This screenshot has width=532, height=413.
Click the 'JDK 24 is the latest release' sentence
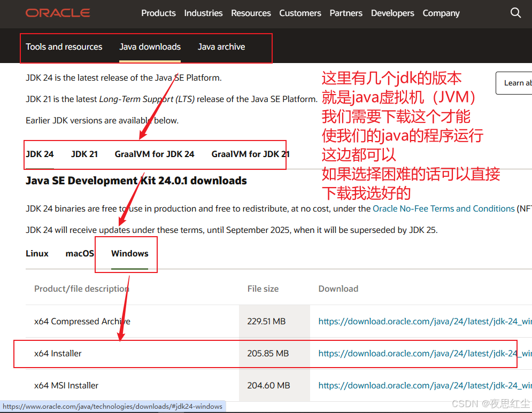124,78
